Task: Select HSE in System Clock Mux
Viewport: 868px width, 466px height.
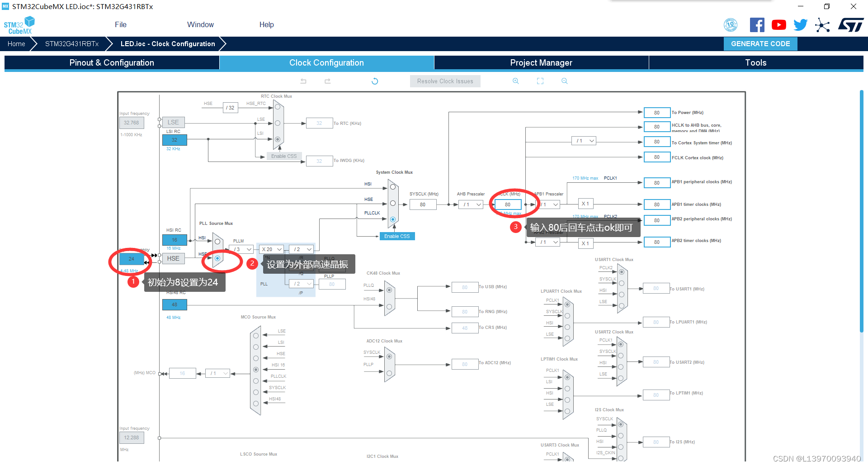Action: pos(393,203)
